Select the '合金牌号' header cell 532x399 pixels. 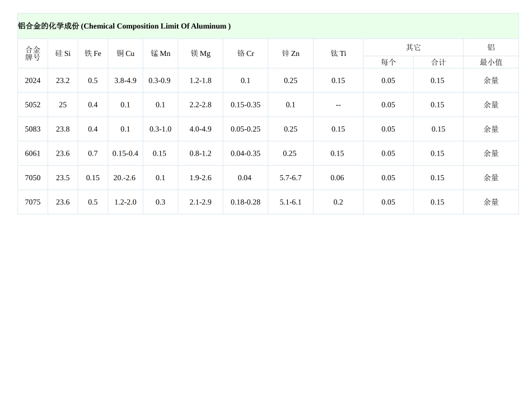pyautogui.click(x=32, y=54)
